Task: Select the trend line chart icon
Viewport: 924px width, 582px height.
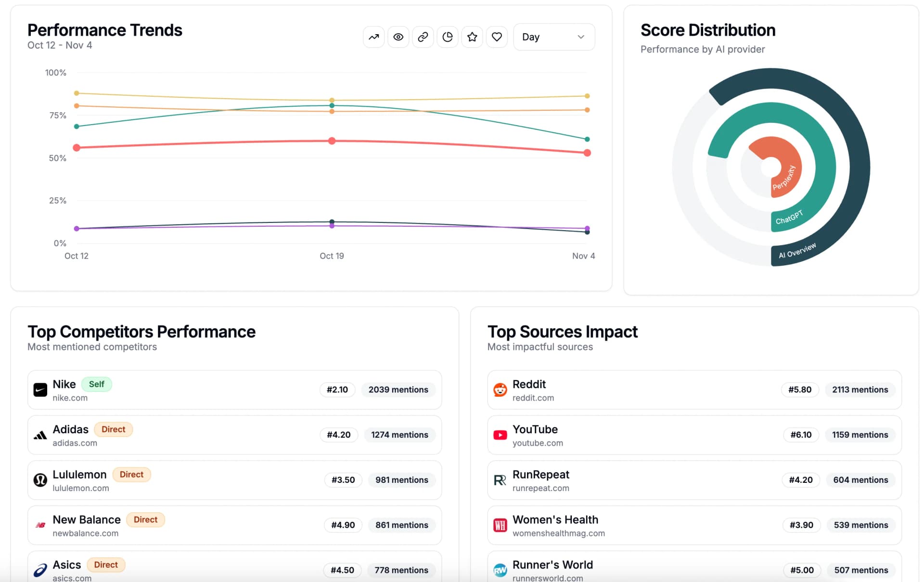Action: [374, 37]
